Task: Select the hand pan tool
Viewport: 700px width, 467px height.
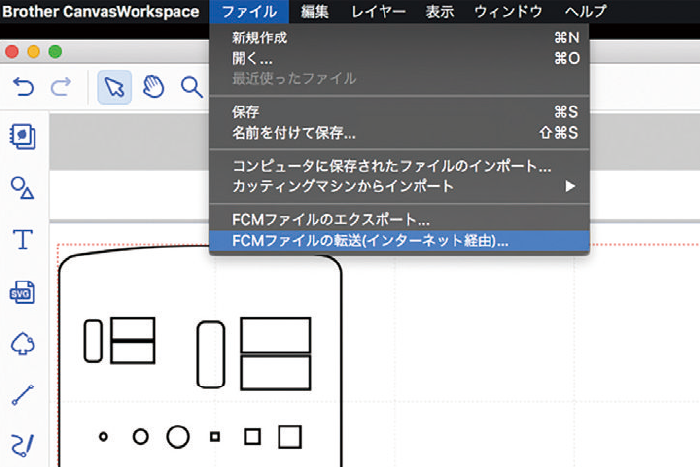Action: [x=153, y=87]
